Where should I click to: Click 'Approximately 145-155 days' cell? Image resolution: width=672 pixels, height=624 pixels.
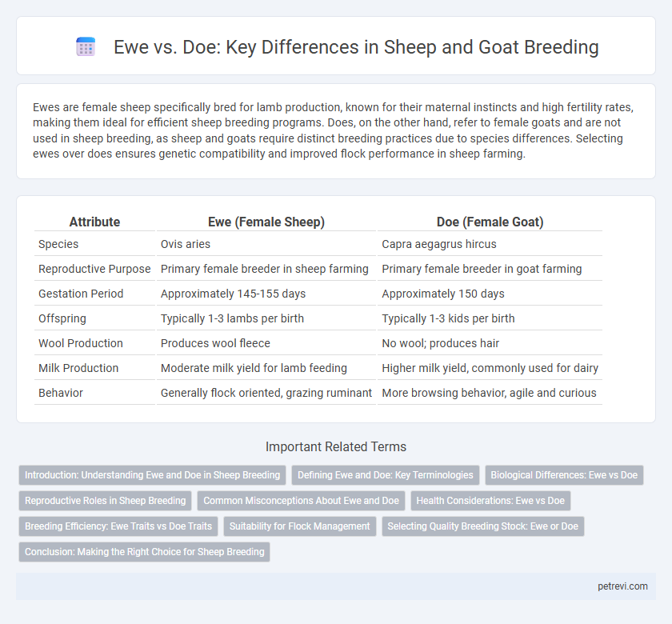233,294
